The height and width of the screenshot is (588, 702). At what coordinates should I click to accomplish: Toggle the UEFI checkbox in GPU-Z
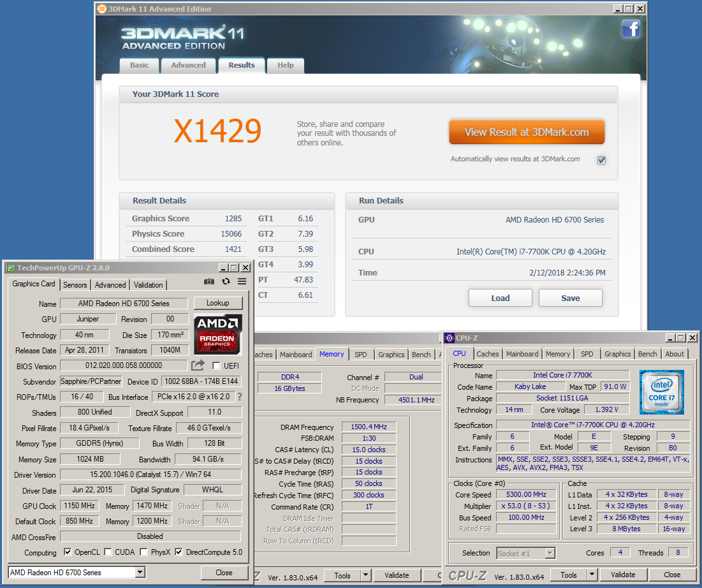tap(216, 366)
